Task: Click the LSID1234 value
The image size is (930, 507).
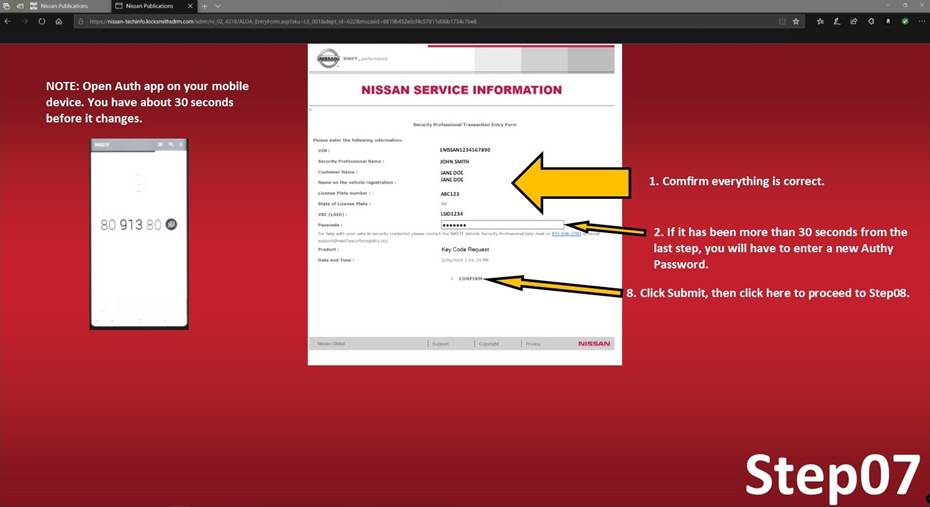Action: [451, 214]
